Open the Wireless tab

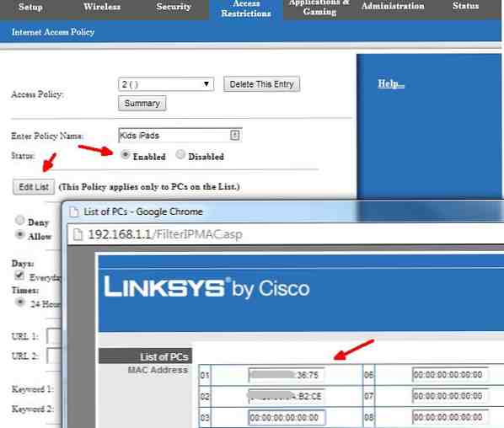(102, 7)
